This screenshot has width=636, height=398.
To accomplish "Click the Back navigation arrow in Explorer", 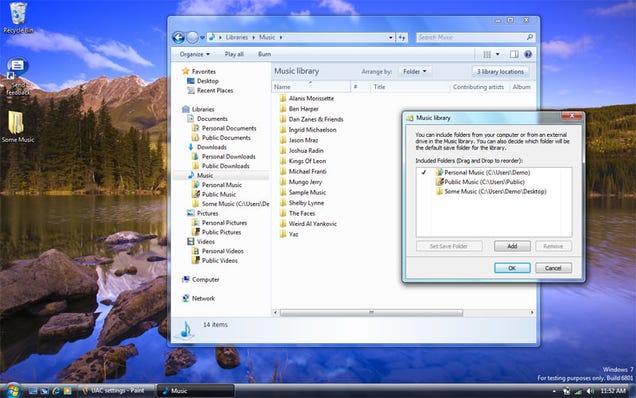I will tap(178, 37).
